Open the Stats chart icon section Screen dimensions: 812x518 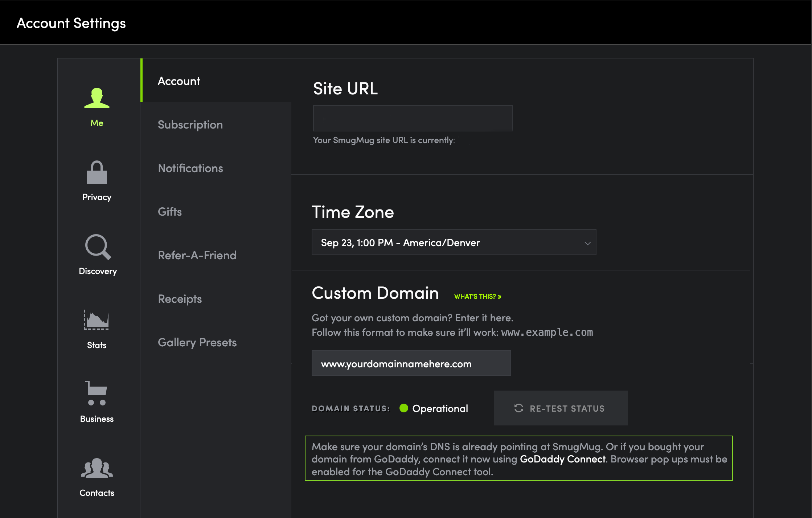click(97, 320)
